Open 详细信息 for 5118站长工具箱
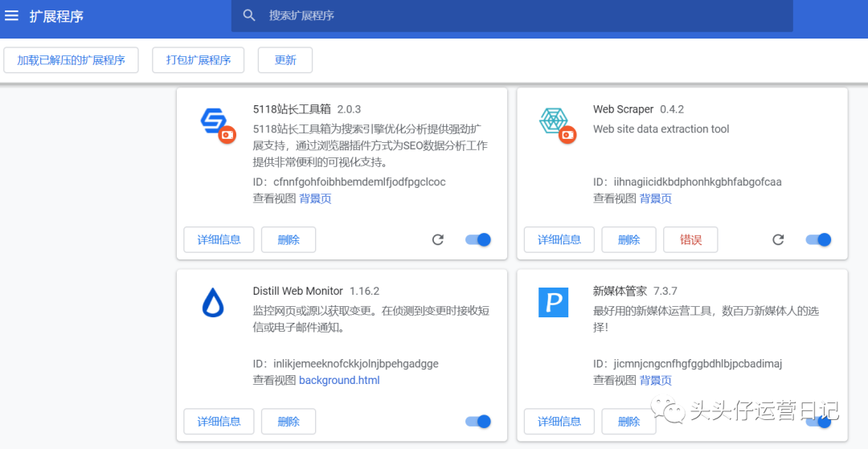The image size is (868, 449). tap(219, 239)
